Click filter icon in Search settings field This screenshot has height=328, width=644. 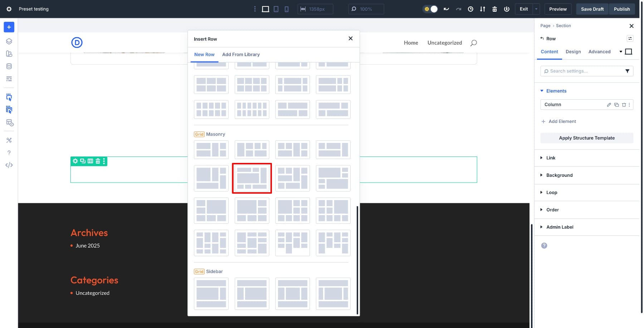click(627, 71)
